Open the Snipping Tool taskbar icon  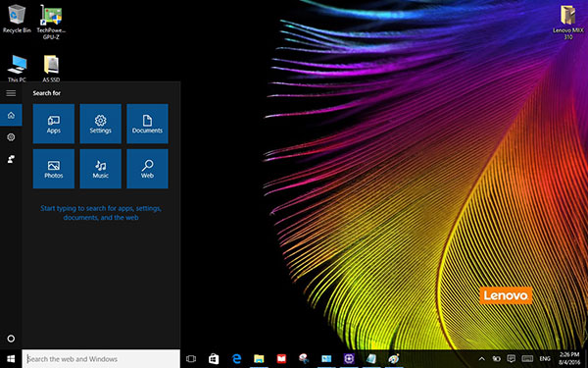click(304, 359)
